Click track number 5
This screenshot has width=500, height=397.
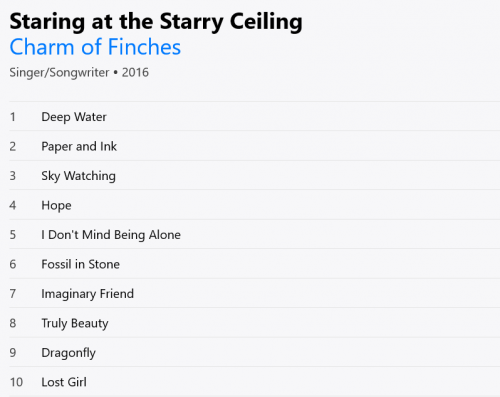[13, 235]
